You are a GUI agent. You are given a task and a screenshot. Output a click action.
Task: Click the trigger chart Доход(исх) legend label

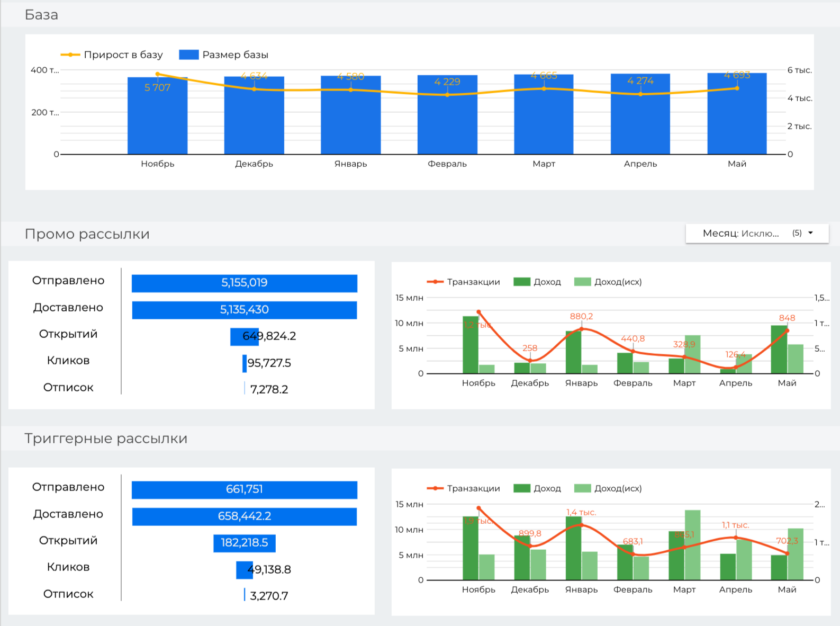(x=618, y=488)
